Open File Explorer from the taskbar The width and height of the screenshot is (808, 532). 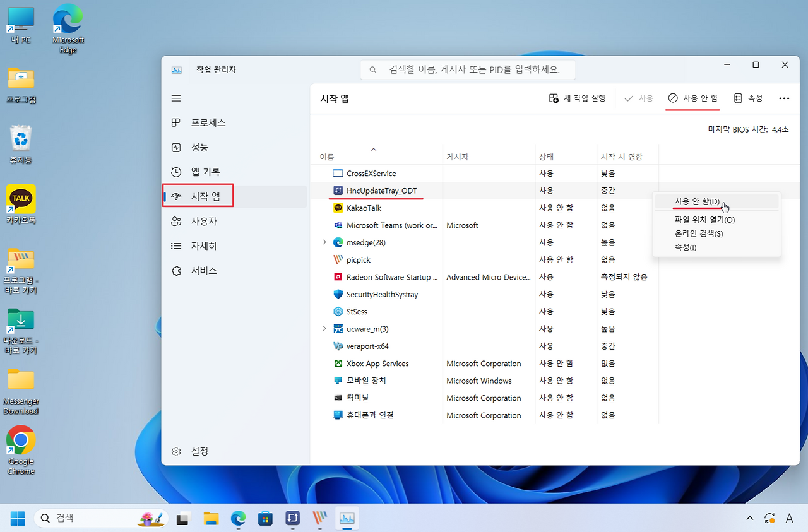[211, 519]
